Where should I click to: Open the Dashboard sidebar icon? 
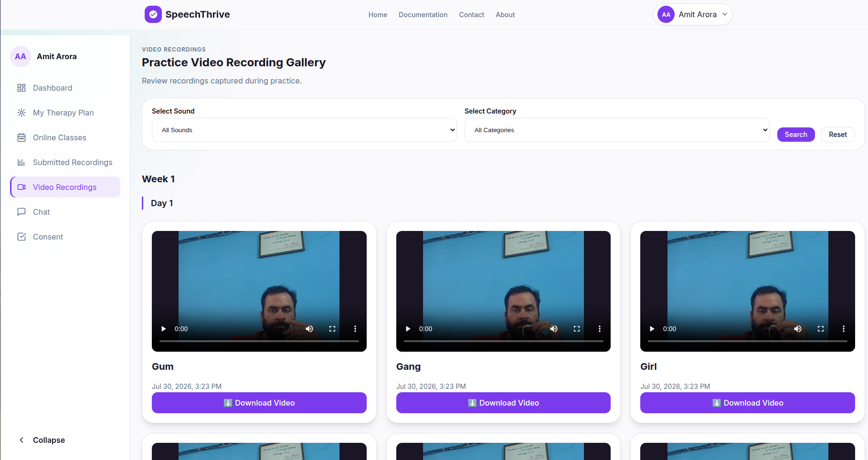pos(21,88)
